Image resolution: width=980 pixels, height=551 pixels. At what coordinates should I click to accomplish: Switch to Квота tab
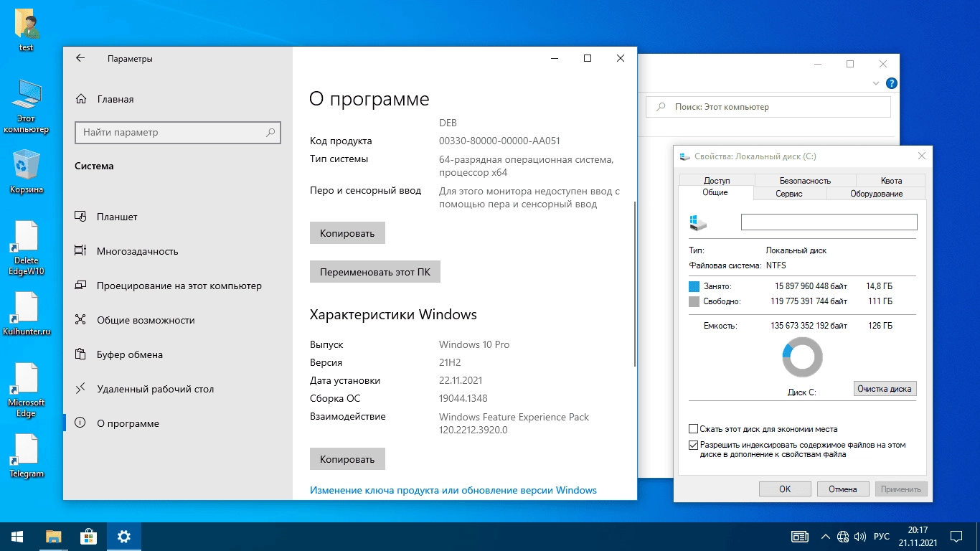point(891,181)
